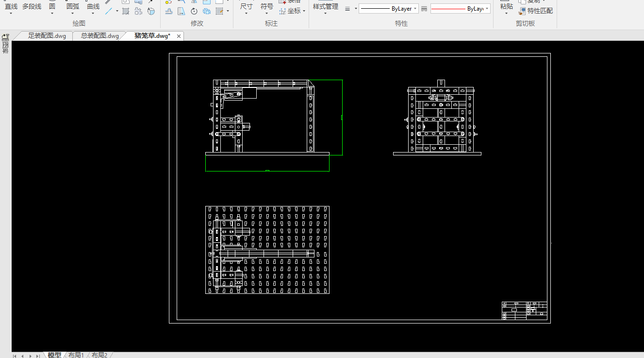The height and width of the screenshot is (358, 644).
Task: Click the edit hatch pencil icon
Action: pos(219,11)
